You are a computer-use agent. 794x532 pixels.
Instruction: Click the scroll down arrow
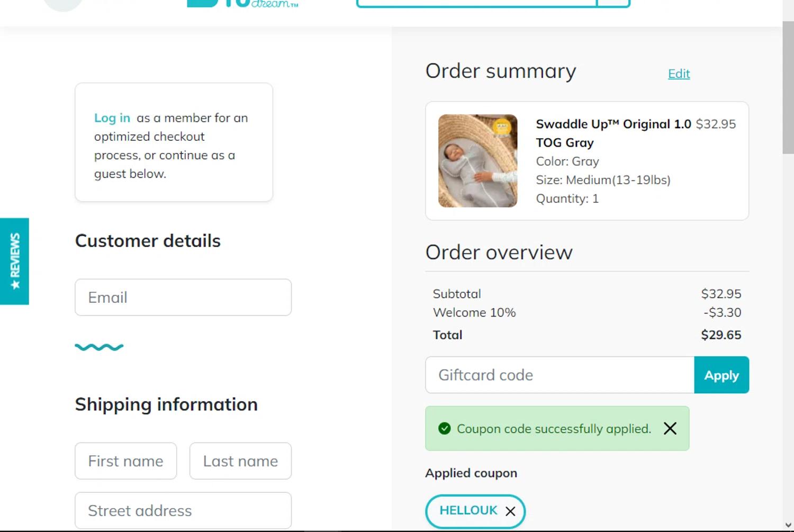click(x=788, y=525)
